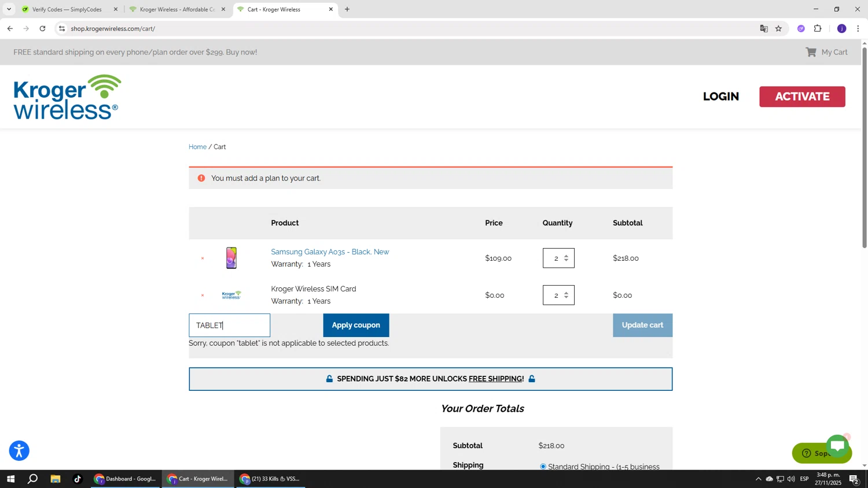
Task: Focus the coupon code input field
Action: tap(229, 325)
